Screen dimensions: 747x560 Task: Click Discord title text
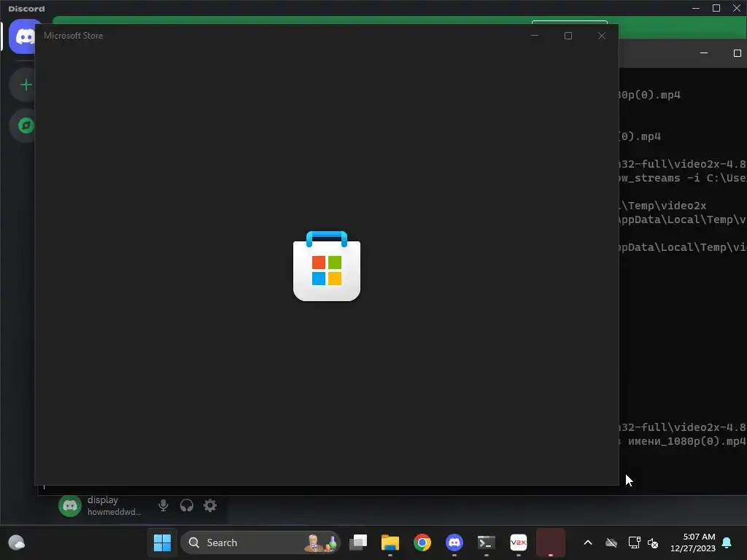[26, 9]
